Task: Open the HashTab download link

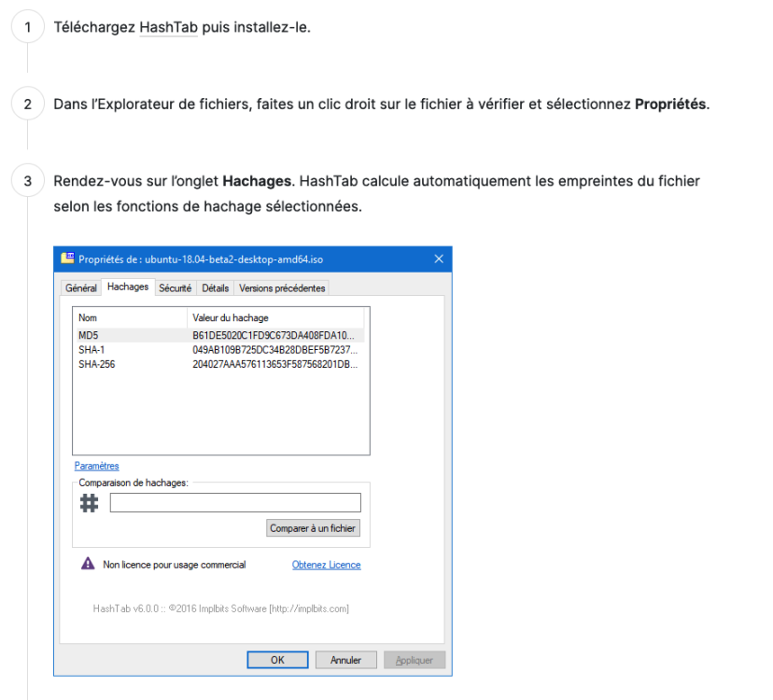Action: pos(169,27)
